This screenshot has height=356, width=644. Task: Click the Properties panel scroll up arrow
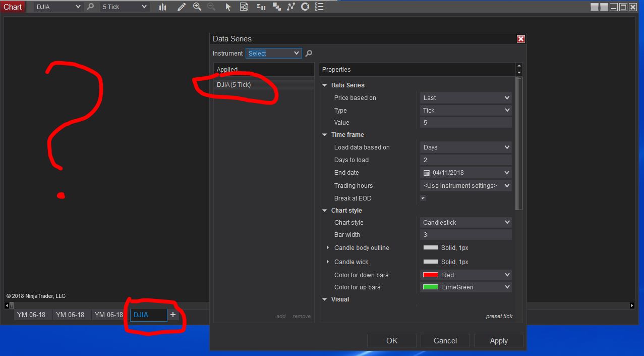(519, 66)
